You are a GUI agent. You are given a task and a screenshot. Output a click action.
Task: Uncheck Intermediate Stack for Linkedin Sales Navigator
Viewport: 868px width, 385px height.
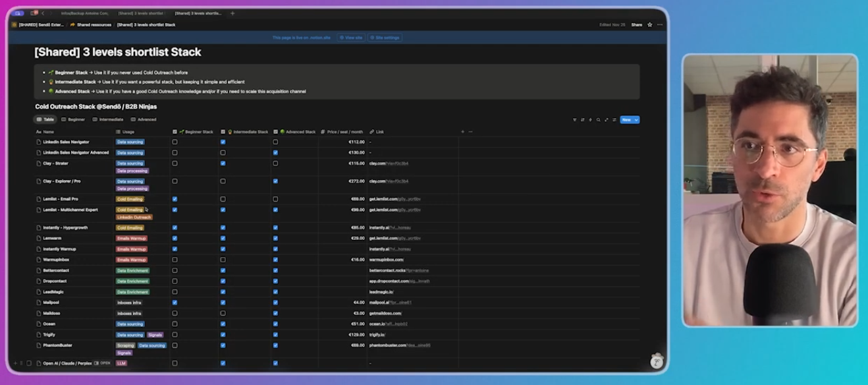(x=223, y=142)
